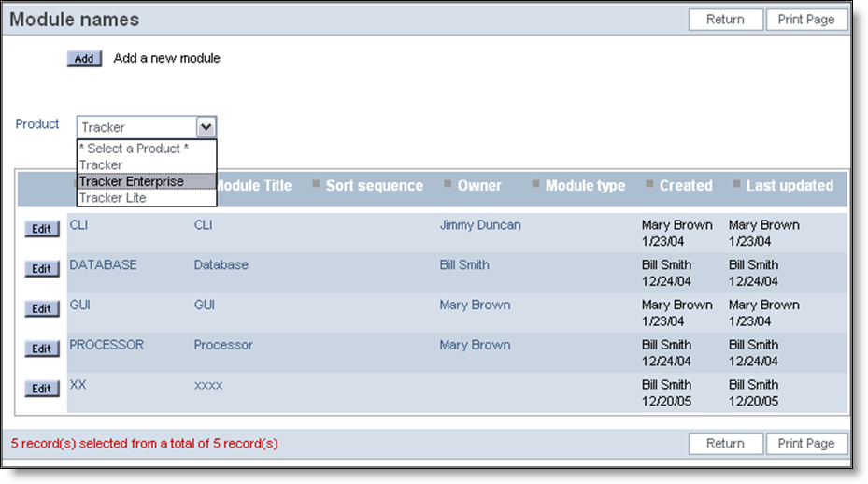Screen dimensions: 868x484
Task: Click the 'Add a new module' text
Action: pyautogui.click(x=166, y=58)
